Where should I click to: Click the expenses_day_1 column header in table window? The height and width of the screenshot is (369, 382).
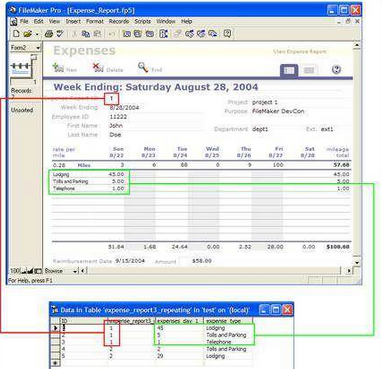click(179, 321)
